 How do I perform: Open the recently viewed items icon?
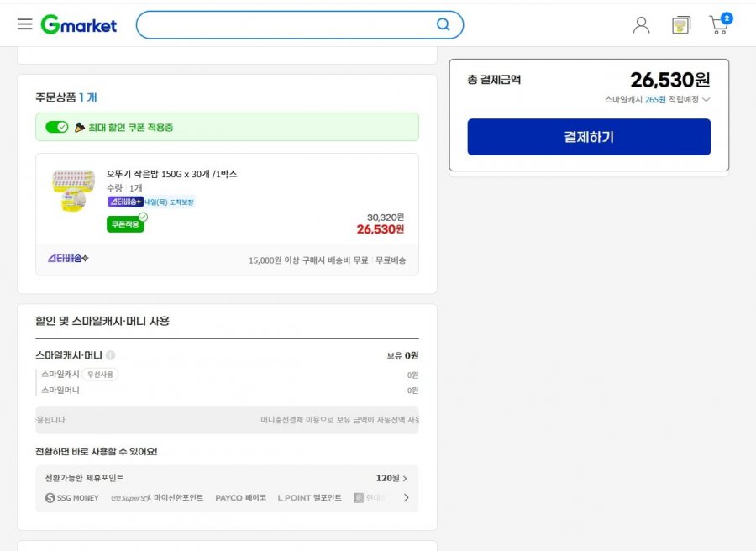pos(680,25)
